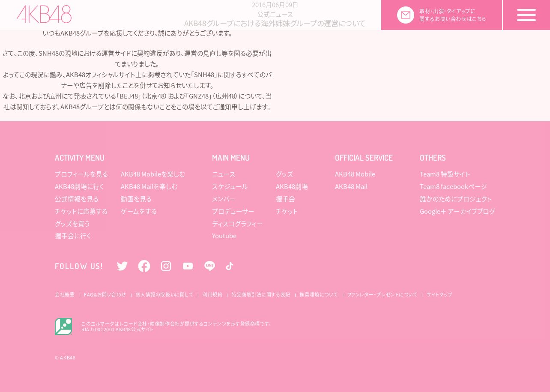Screen dimensions: 550x392
Task: Click the 2016年06月09日 date text
Action: (x=275, y=5)
